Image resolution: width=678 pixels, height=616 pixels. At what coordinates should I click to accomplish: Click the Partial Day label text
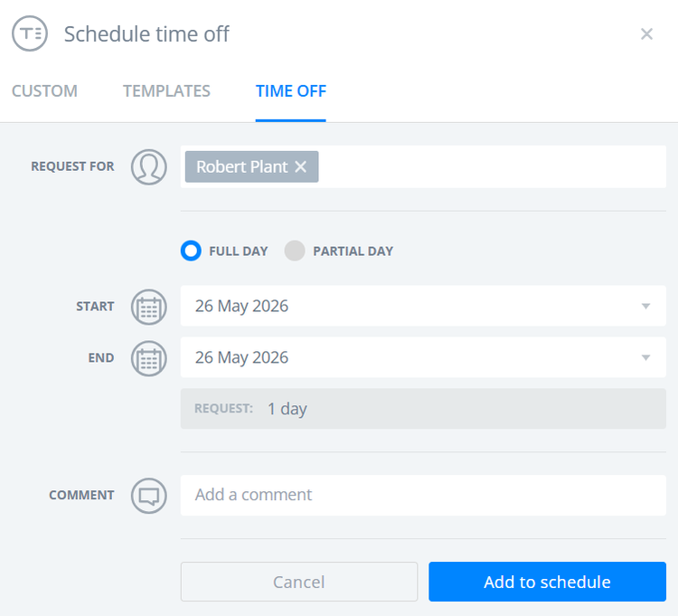[353, 251]
